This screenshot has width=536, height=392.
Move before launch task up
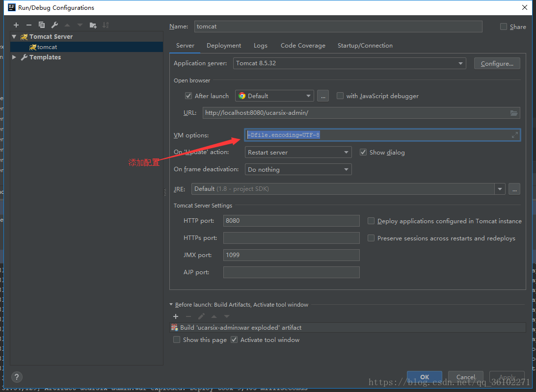coord(214,316)
